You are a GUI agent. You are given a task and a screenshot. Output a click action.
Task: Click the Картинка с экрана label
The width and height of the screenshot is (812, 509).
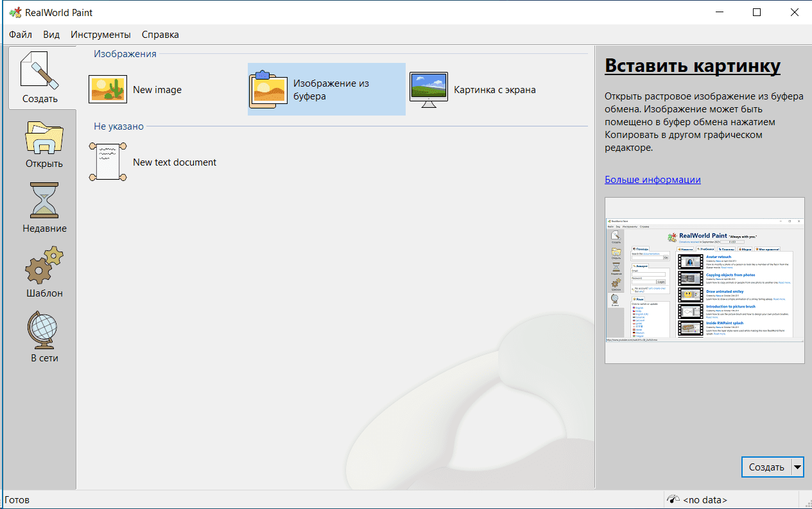coord(495,90)
